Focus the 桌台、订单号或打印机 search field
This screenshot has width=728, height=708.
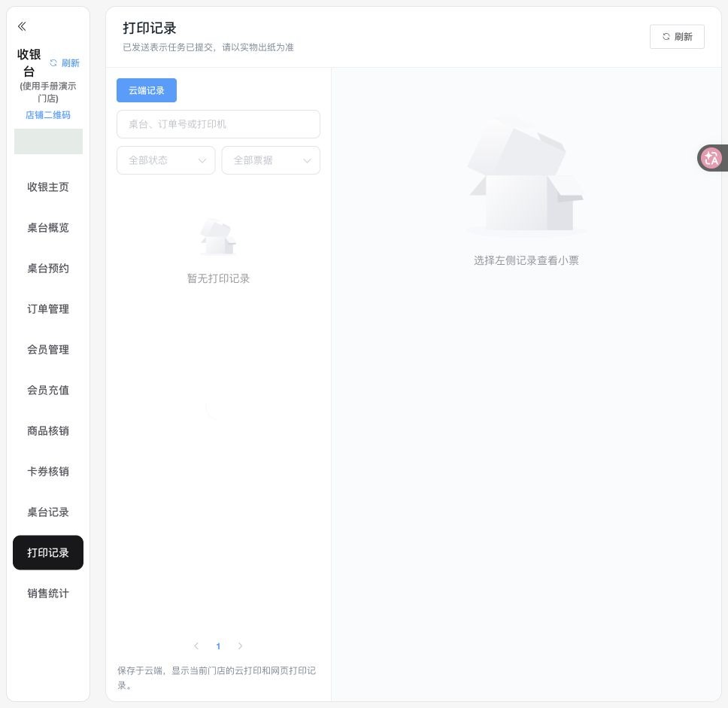tap(218, 124)
